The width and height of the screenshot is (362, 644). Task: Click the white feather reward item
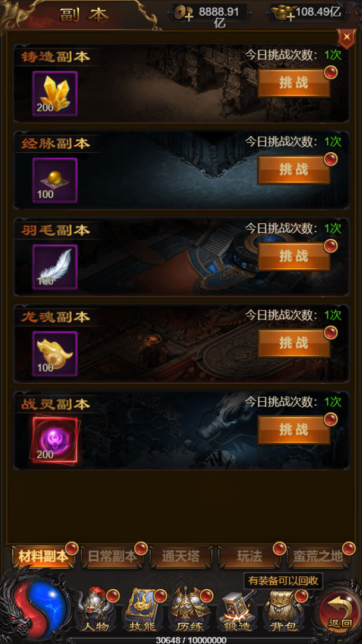(x=55, y=267)
